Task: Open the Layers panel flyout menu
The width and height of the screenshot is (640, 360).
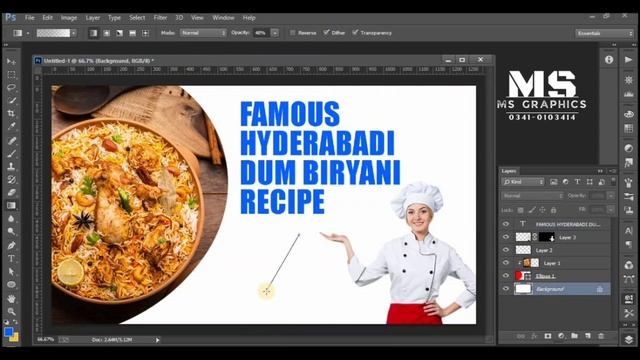Action: pos(613,171)
